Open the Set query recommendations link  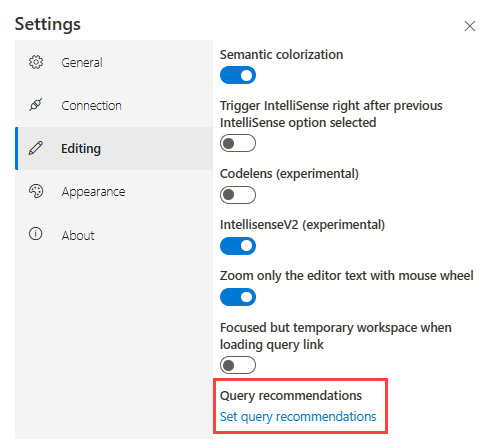(x=298, y=417)
